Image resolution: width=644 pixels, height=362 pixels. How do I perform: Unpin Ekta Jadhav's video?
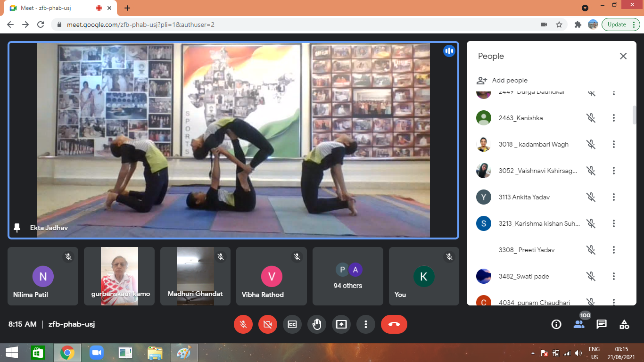click(x=17, y=228)
